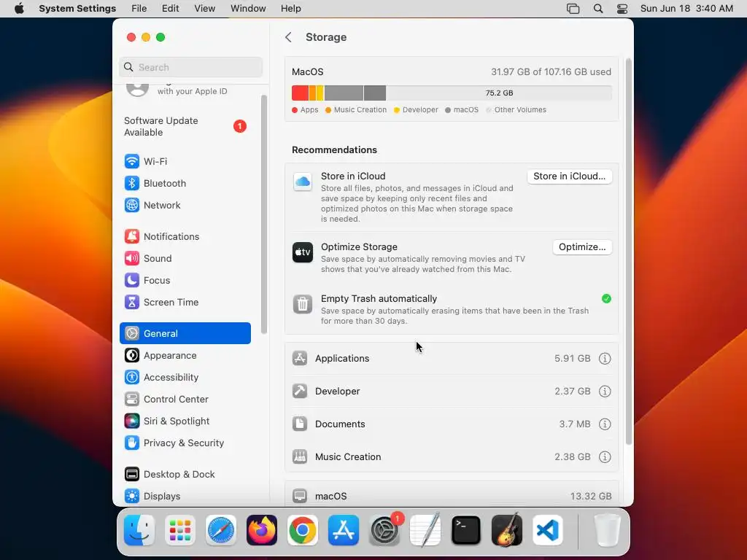The width and height of the screenshot is (747, 560).
Task: Launch Google Chrome from the Dock
Action: tap(303, 530)
